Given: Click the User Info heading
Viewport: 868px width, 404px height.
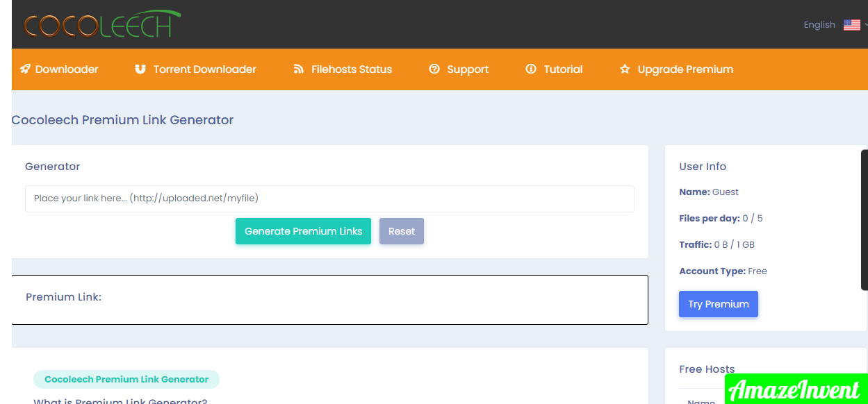Looking at the screenshot, I should [703, 167].
